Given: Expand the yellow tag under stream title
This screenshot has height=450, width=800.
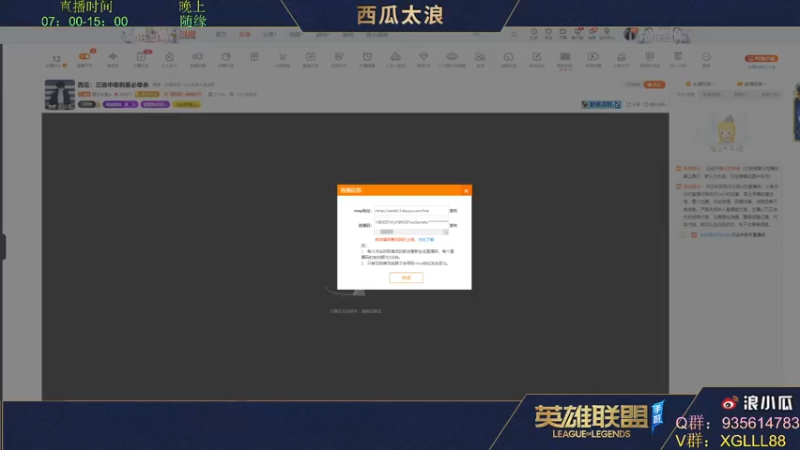Looking at the screenshot, I should click(186, 104).
